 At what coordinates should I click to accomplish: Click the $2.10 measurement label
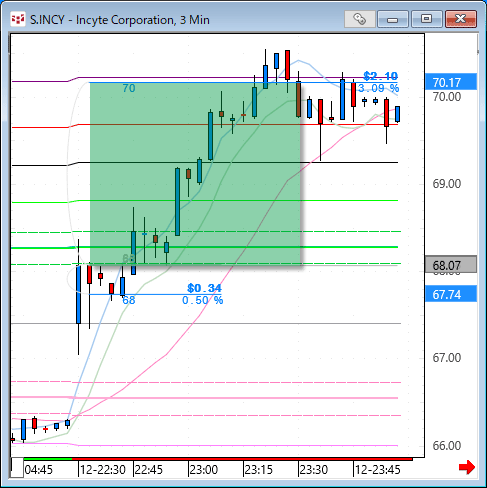380,76
